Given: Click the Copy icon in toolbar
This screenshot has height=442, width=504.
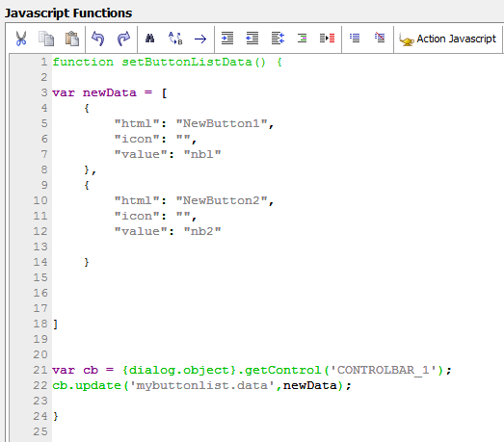Looking at the screenshot, I should pos(46,39).
